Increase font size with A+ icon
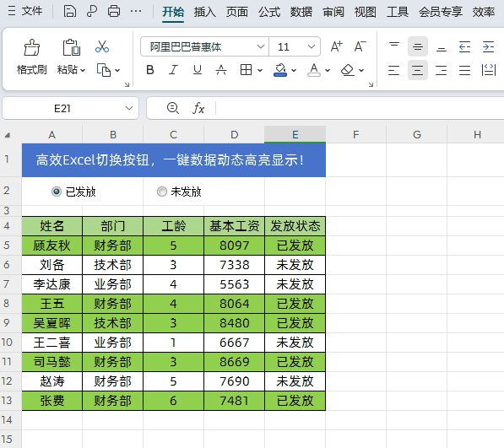 (337, 46)
